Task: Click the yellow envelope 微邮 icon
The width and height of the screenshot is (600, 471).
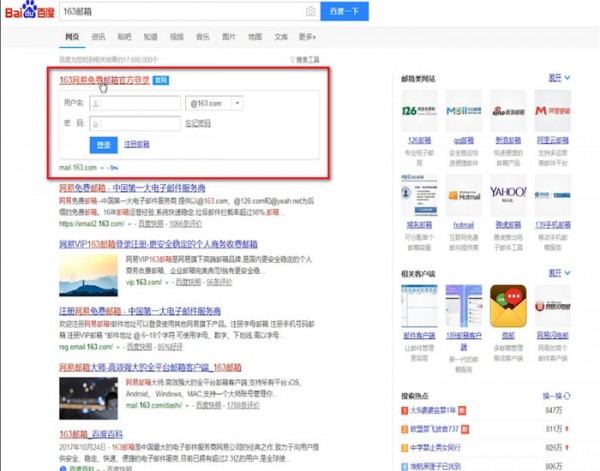Action: click(508, 306)
